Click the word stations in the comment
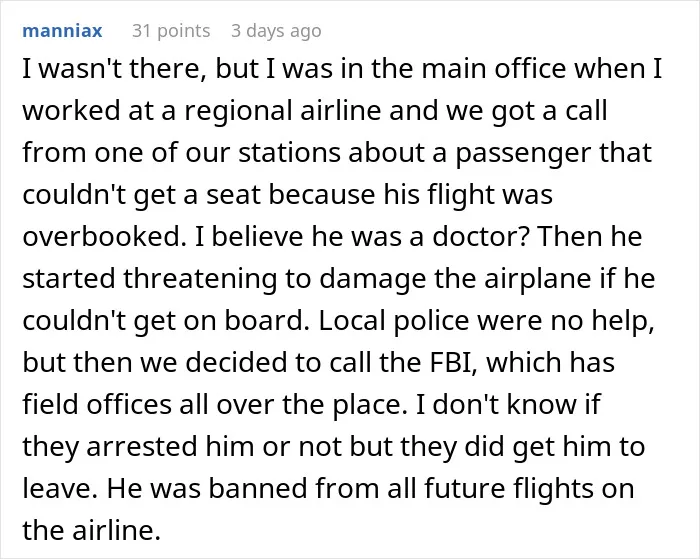The image size is (700, 559). click(289, 153)
